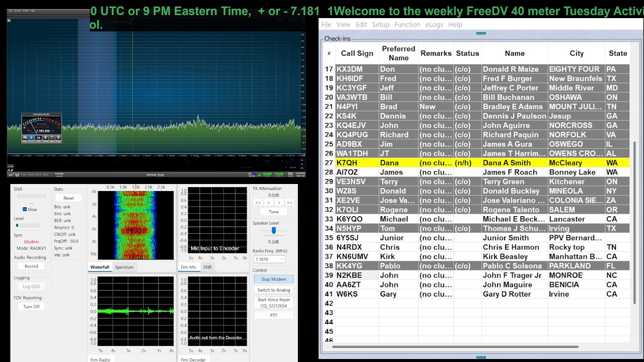Screen dimensions: 644x362
Task: Click the Stats Reset button
Action: click(68, 198)
